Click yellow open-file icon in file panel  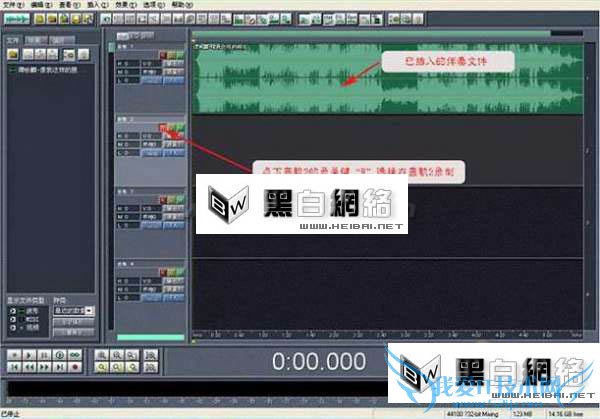[x=13, y=54]
